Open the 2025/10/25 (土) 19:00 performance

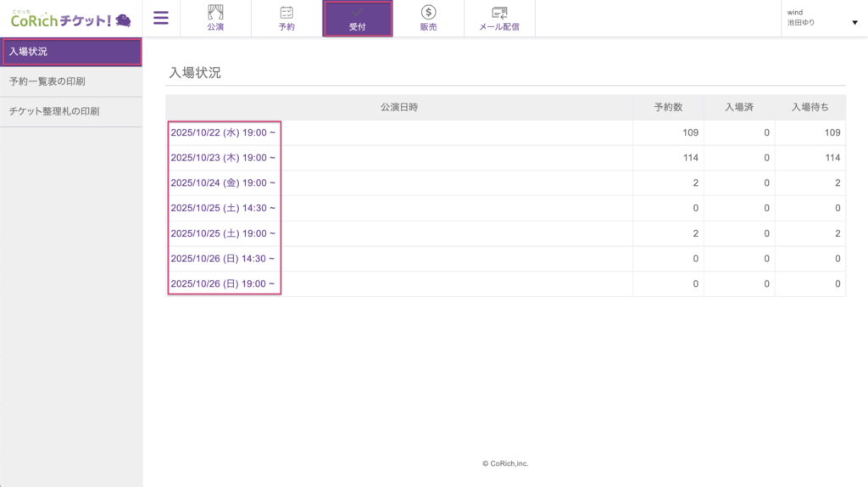pyautogui.click(x=223, y=233)
